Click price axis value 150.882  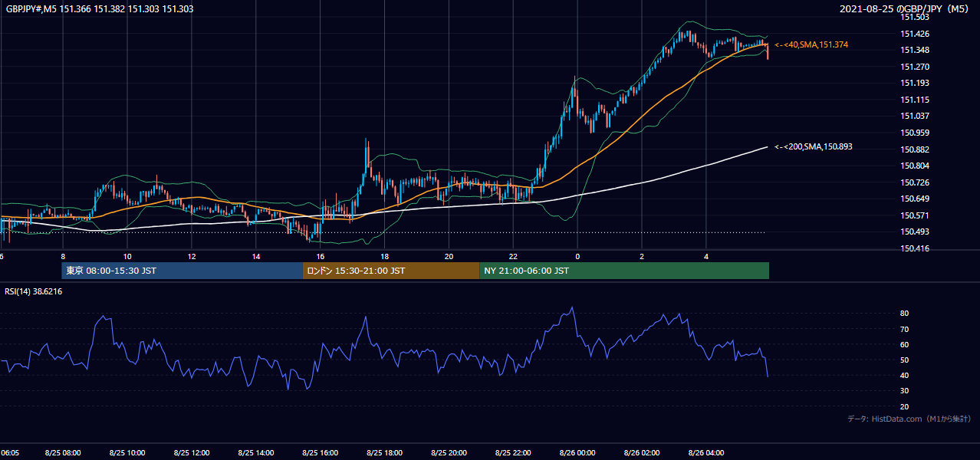coord(915,149)
